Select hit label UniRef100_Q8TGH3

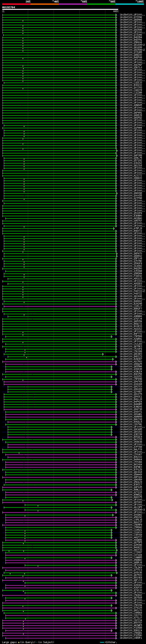click(131, 502)
